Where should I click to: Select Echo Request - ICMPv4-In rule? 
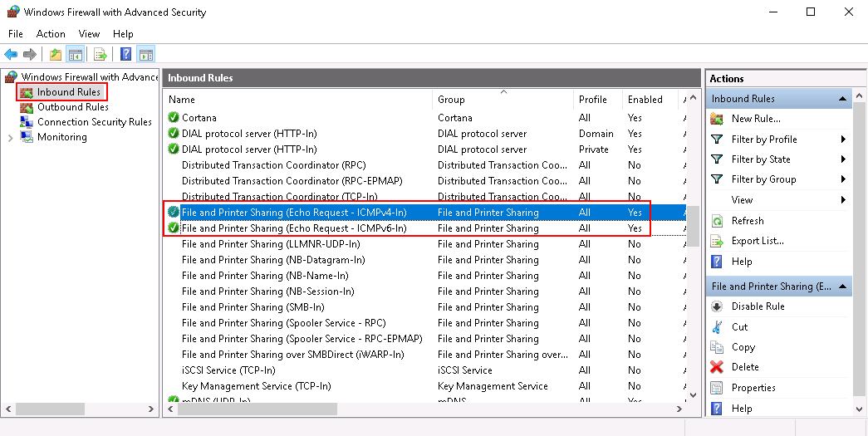(x=426, y=213)
